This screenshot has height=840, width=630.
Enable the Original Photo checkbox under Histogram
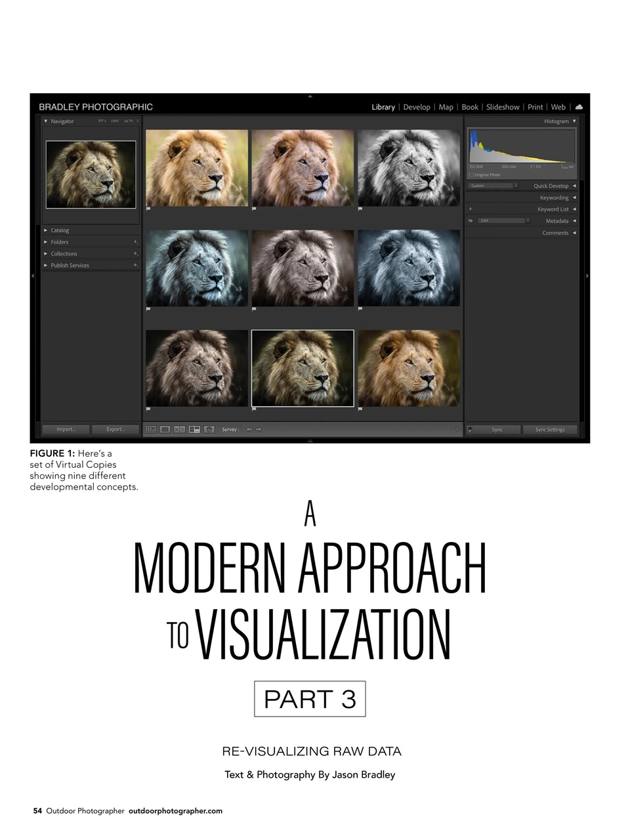click(x=471, y=175)
